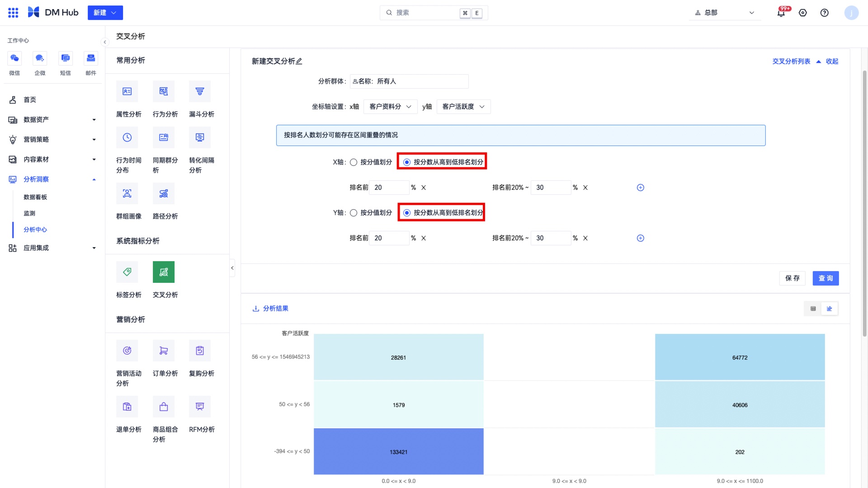The height and width of the screenshot is (488, 868).
Task: Open the 企微 enterprise WeChat icon
Action: [40, 58]
